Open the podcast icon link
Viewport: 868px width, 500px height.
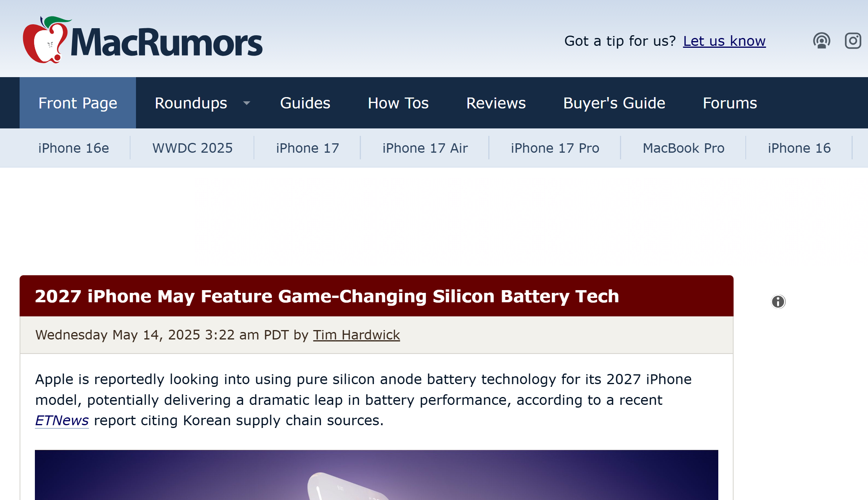pyautogui.click(x=821, y=41)
